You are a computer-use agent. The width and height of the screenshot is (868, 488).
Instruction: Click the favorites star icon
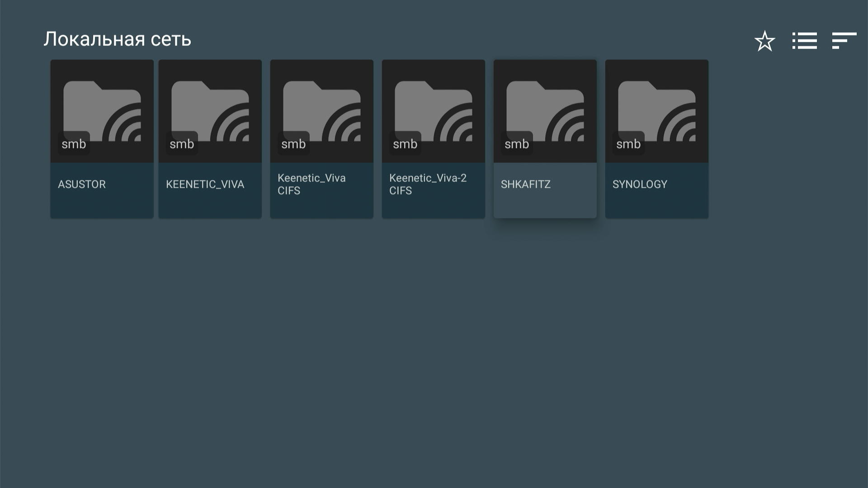tap(764, 41)
